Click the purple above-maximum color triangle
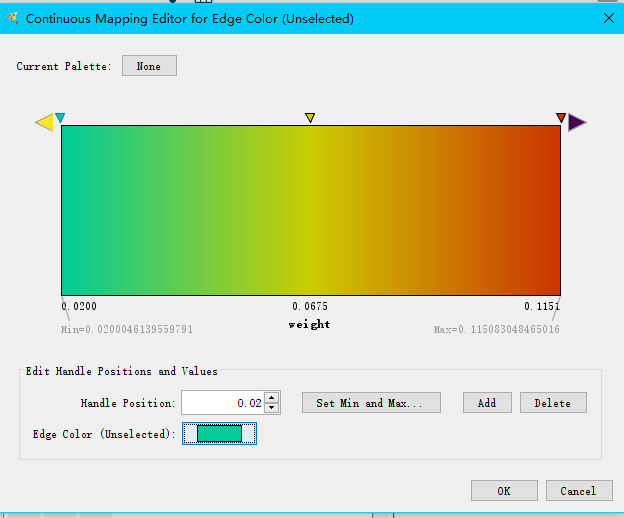 pos(577,123)
